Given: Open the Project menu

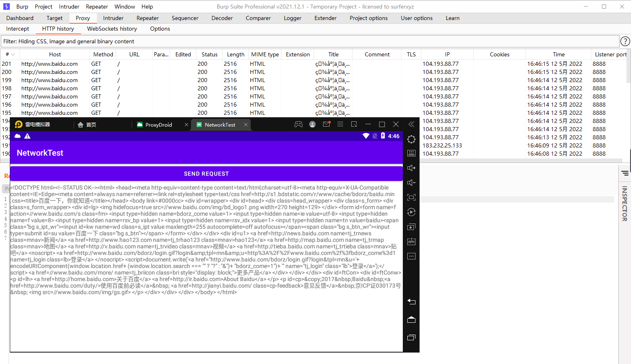Looking at the screenshot, I should [43, 7].
